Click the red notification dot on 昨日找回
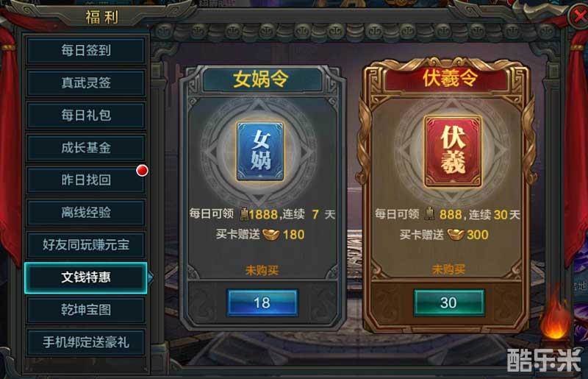 click(x=142, y=171)
